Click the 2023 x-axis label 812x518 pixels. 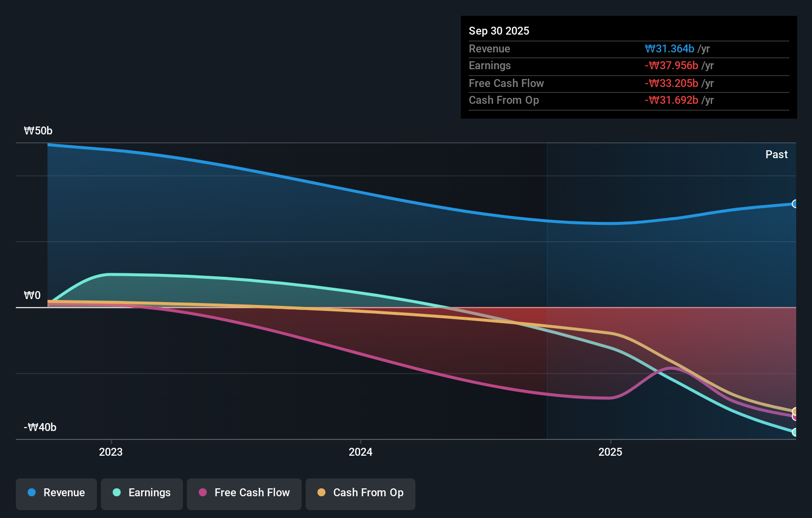coord(111,452)
